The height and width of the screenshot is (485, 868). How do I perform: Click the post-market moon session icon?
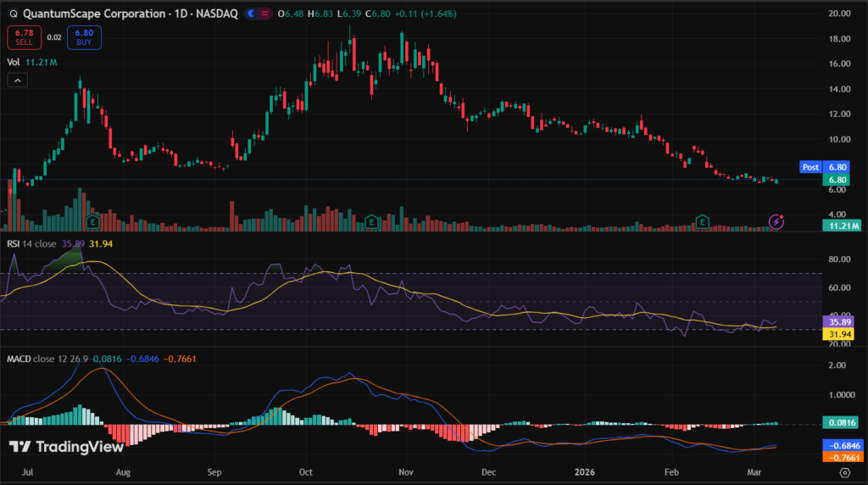pyautogui.click(x=253, y=14)
